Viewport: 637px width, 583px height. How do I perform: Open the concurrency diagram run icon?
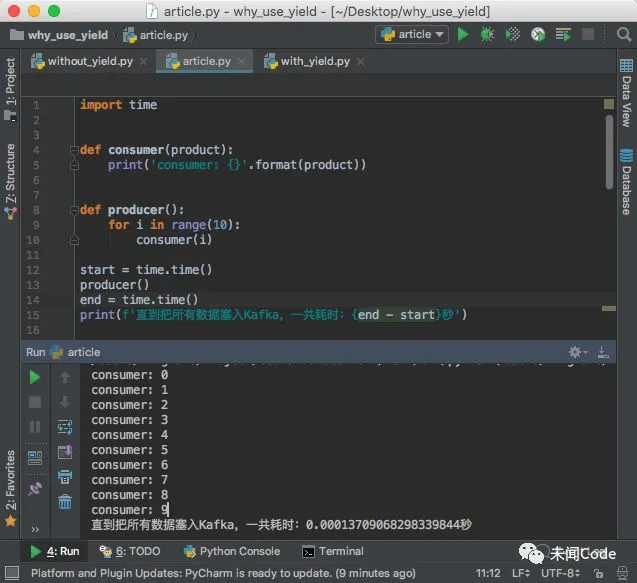tap(563, 35)
